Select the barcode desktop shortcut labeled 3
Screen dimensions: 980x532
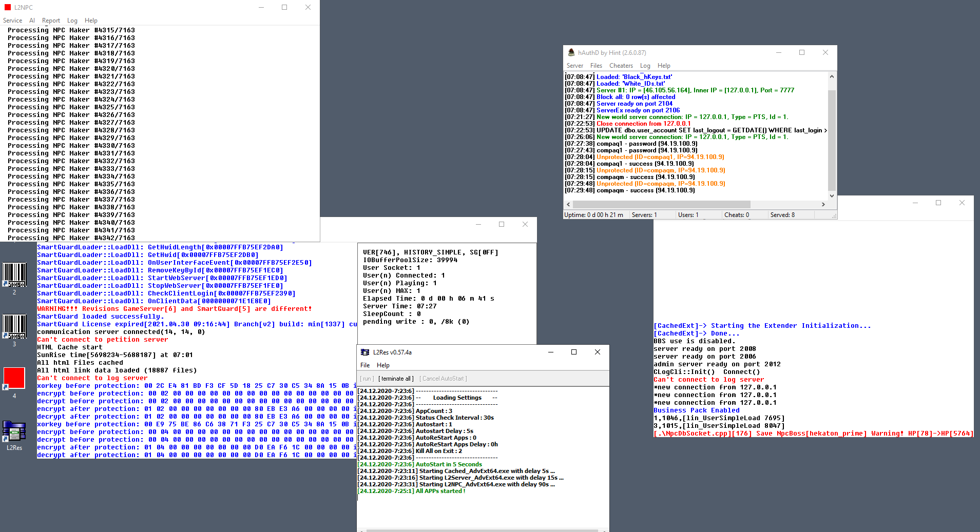(x=14, y=331)
